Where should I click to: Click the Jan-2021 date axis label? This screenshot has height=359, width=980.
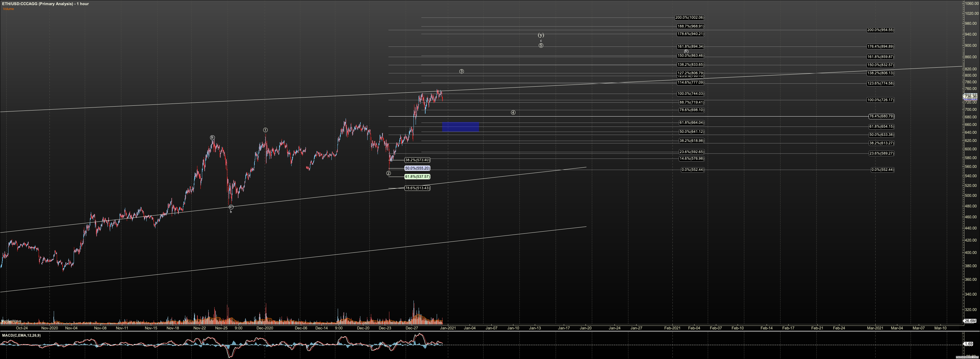(x=448, y=328)
